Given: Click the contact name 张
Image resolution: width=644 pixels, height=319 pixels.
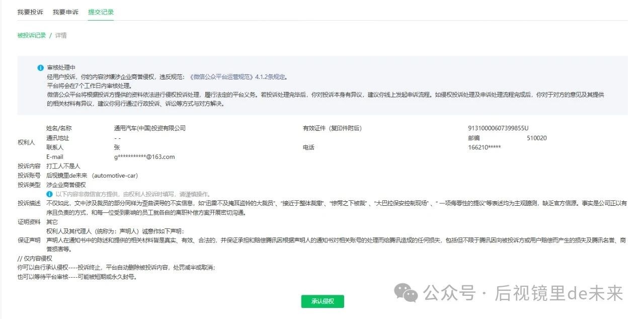Looking at the screenshot, I should coord(117,147).
